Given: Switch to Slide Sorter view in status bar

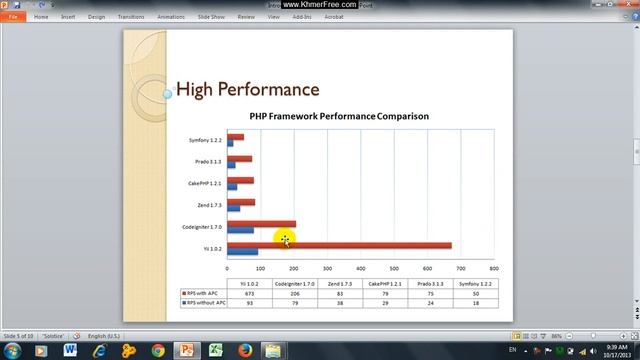Looking at the screenshot, I should (526, 336).
